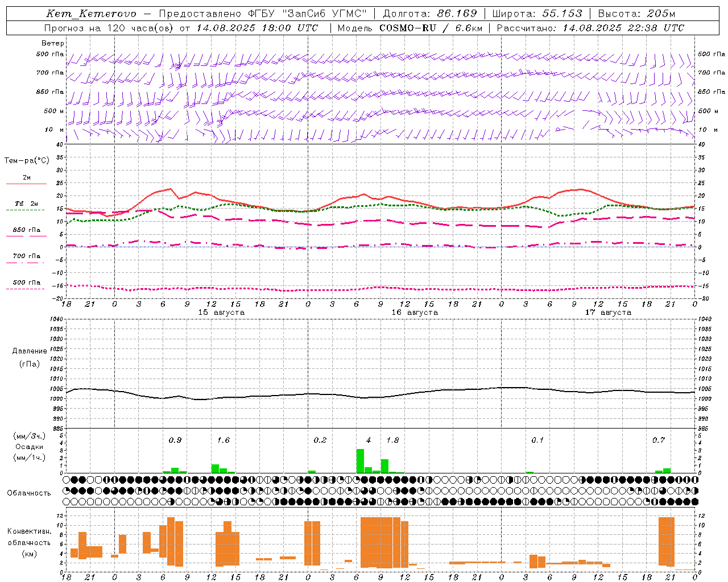Select calculated time "14.08.2025 22:38 UTC"
Screen dimensions: 728x582
click(x=623, y=28)
